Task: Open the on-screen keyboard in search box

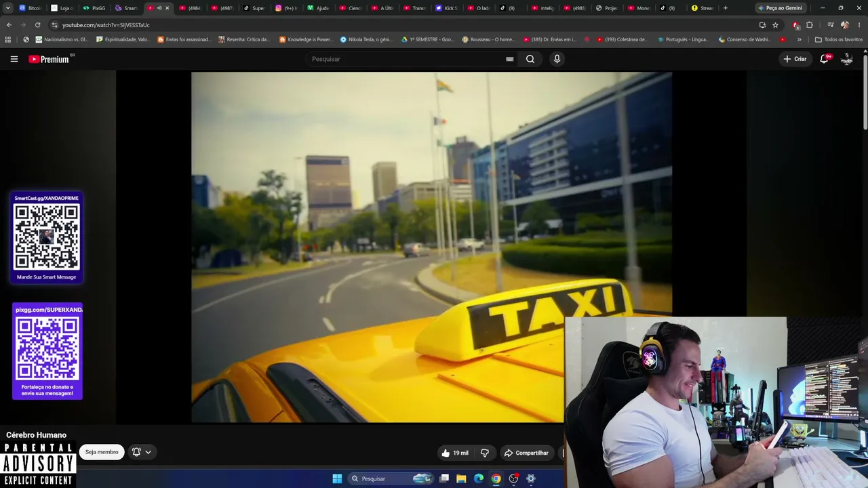Action: [x=509, y=59]
